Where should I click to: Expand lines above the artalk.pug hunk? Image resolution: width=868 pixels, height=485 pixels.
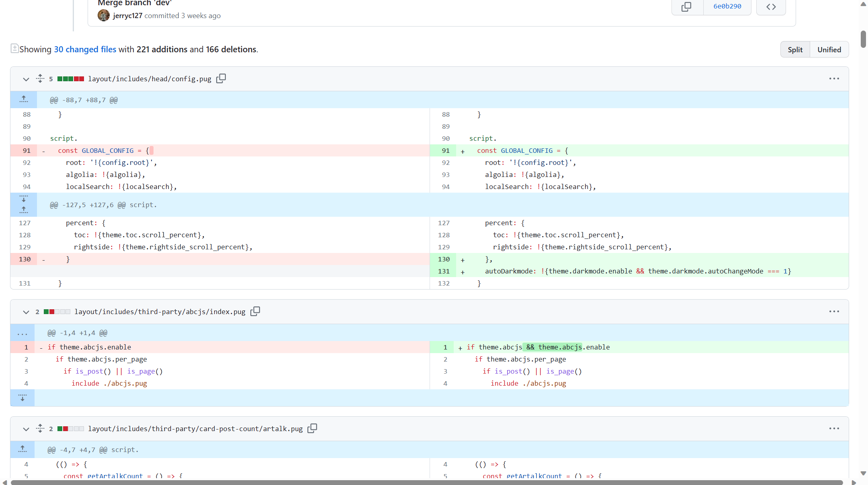pyautogui.click(x=22, y=449)
